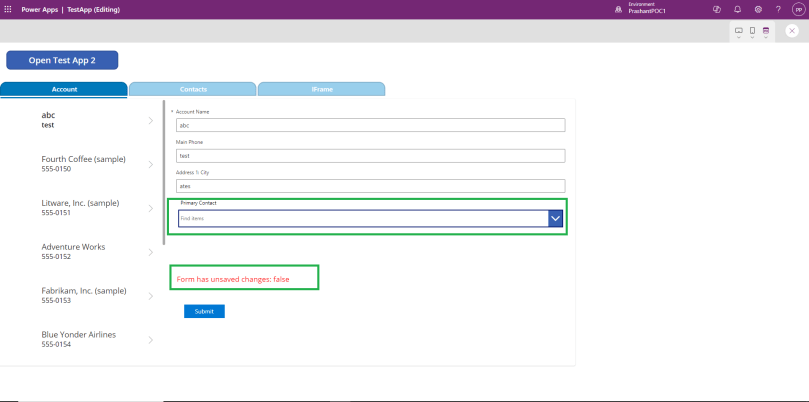Switch to the Contacts tab
The image size is (809, 402).
[x=193, y=89]
